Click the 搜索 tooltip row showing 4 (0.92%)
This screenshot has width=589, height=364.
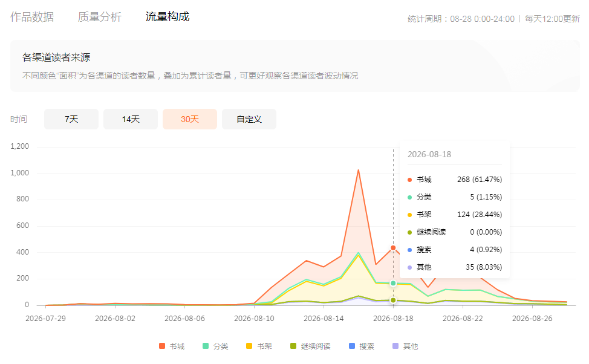tap(455, 250)
